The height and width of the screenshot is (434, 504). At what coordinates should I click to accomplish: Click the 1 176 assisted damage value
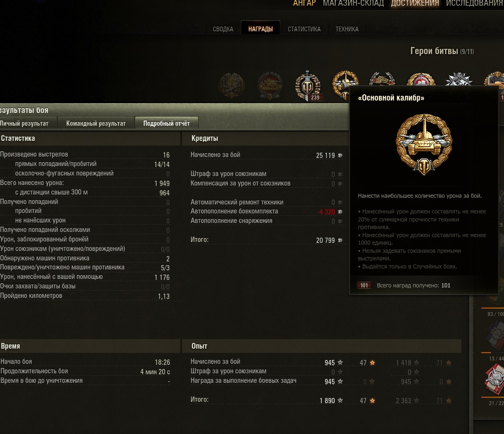(x=162, y=277)
